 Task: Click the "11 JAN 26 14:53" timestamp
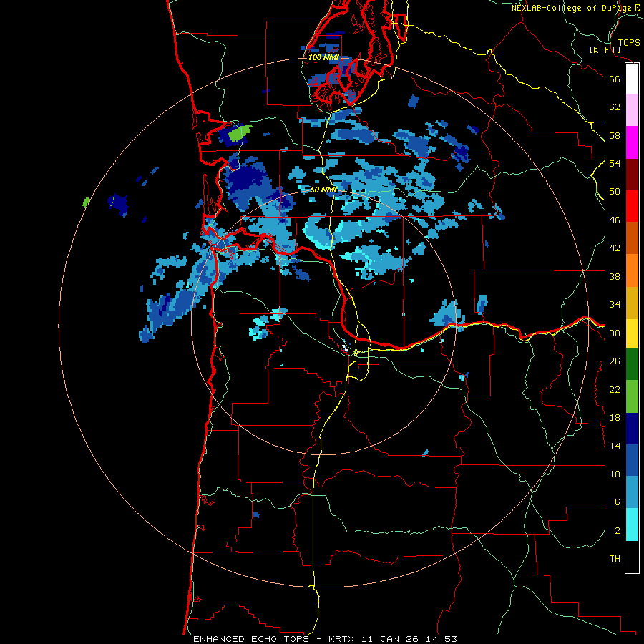[409, 639]
